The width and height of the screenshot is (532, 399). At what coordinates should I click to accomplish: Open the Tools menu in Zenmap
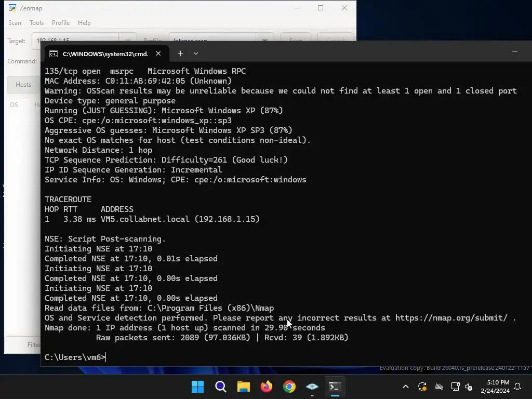click(x=37, y=23)
